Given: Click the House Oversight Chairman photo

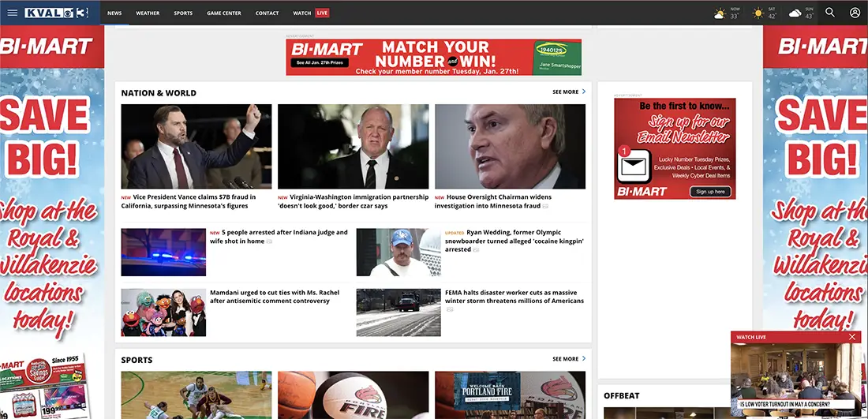Looking at the screenshot, I should click(x=510, y=147).
